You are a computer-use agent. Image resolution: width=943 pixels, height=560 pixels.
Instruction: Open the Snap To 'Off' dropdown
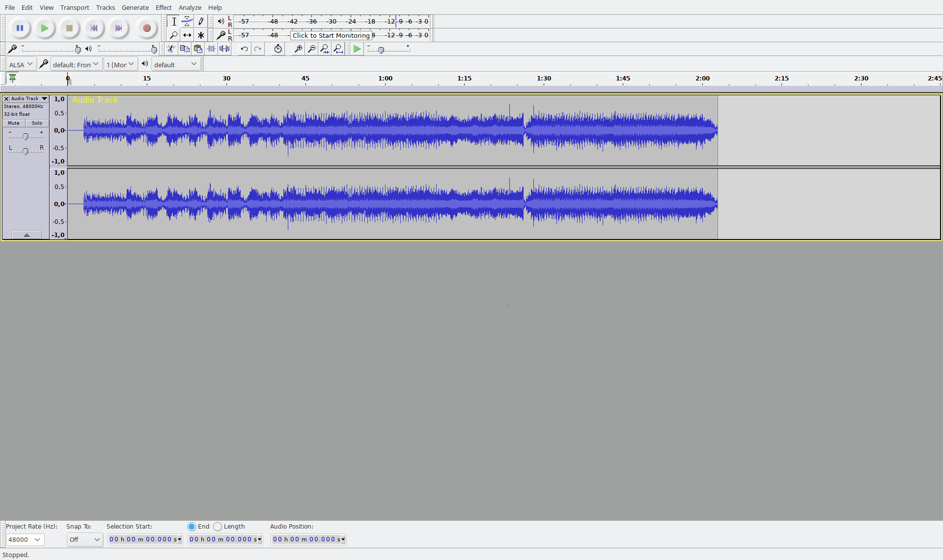coord(84,539)
